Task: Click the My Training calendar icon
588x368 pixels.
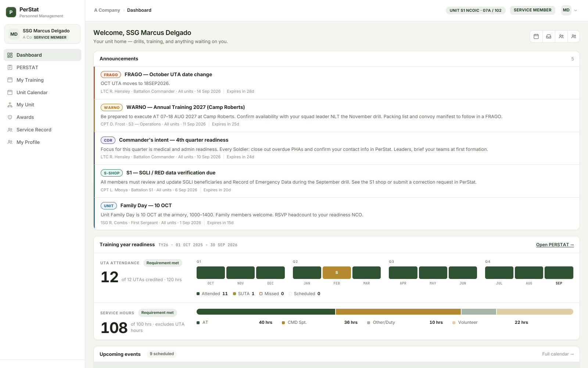Action: pos(10,80)
